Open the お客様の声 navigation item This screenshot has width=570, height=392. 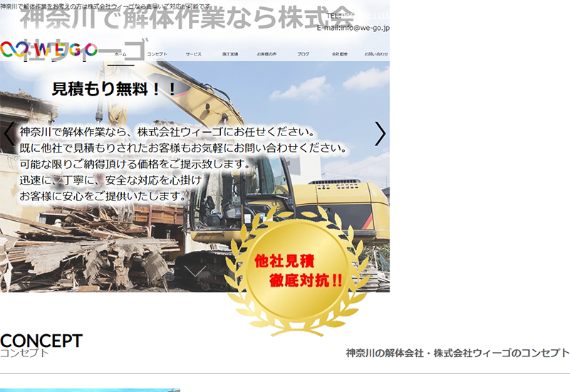pyautogui.click(x=266, y=54)
